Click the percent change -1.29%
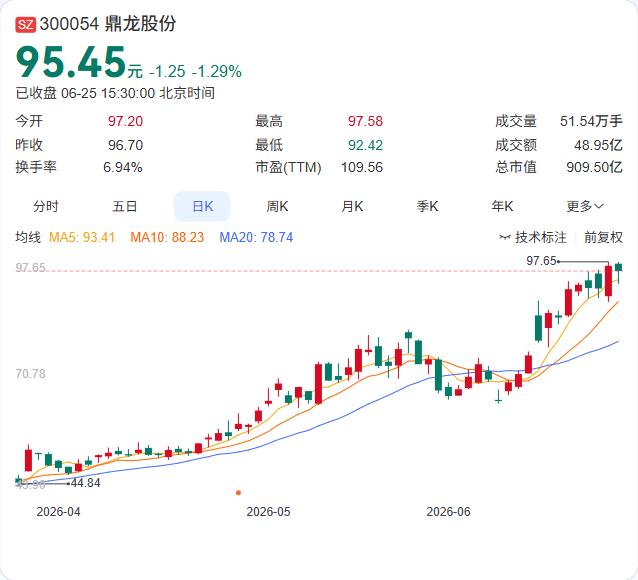638x580 pixels. click(217, 72)
